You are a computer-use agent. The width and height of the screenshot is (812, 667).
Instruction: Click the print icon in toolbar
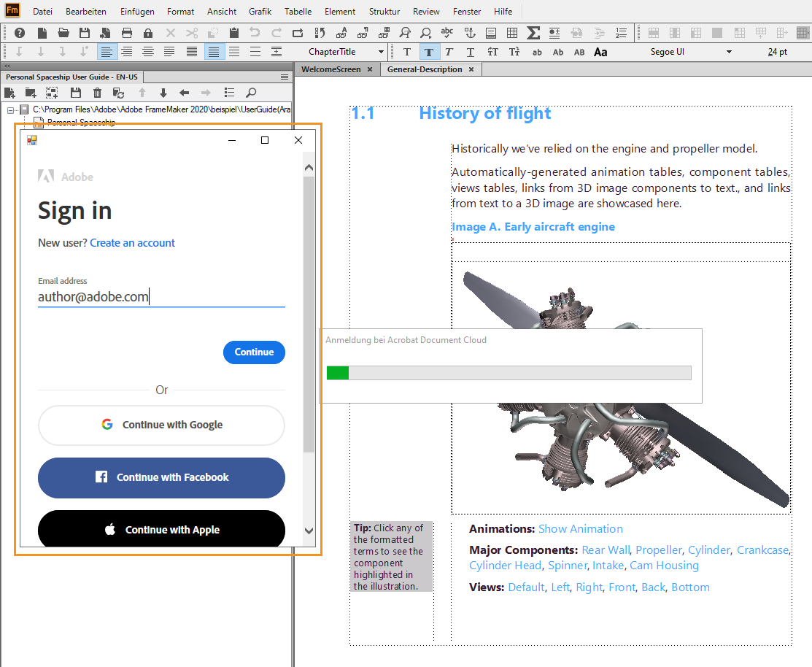[127, 33]
